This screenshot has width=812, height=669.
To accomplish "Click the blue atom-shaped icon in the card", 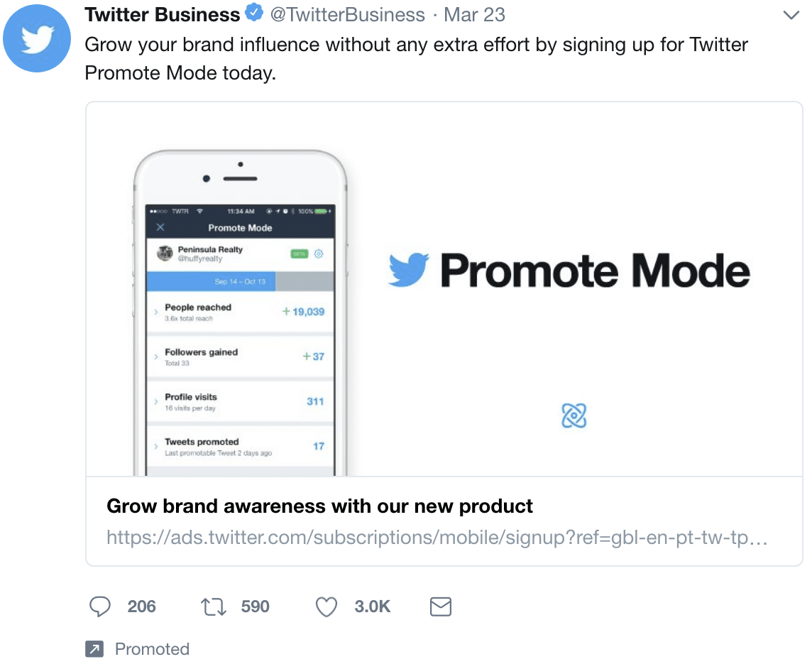I will [574, 415].
